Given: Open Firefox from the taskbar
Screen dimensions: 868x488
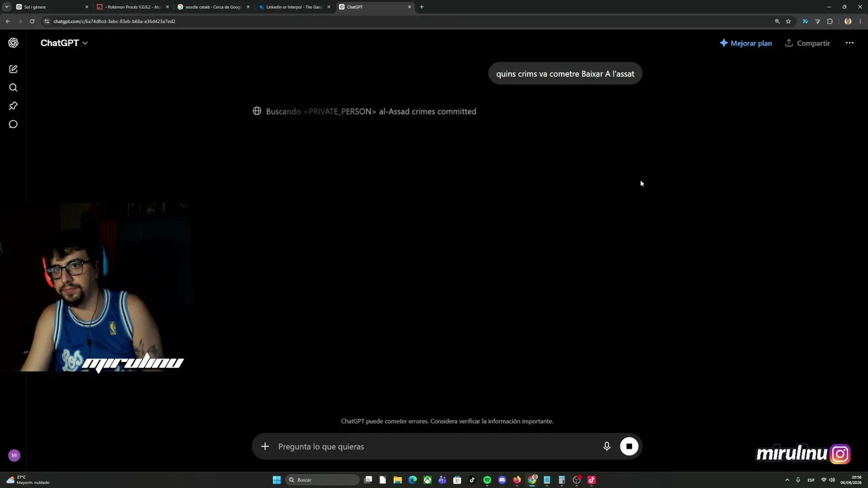Looking at the screenshot, I should [517, 480].
